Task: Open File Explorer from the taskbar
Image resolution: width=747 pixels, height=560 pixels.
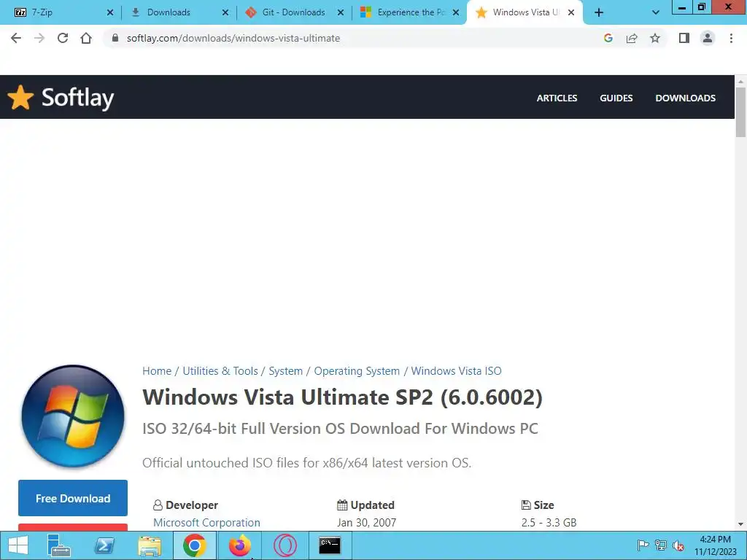Action: 149,545
